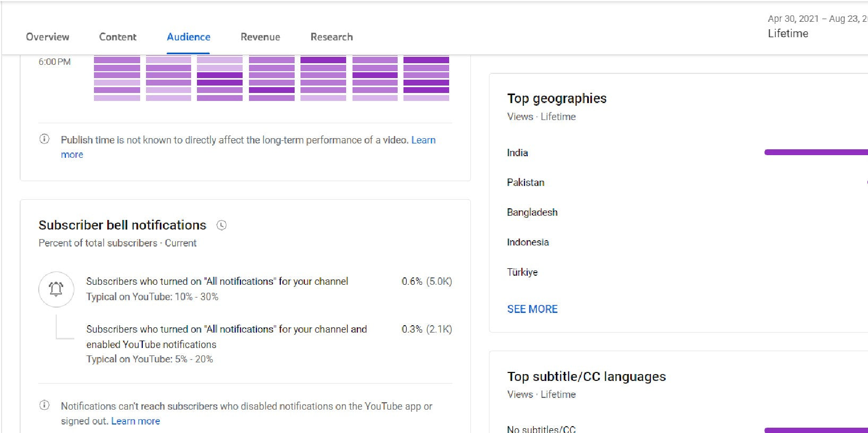Expand Top geographies with SEE MORE
This screenshot has width=868, height=433.
[x=532, y=309]
